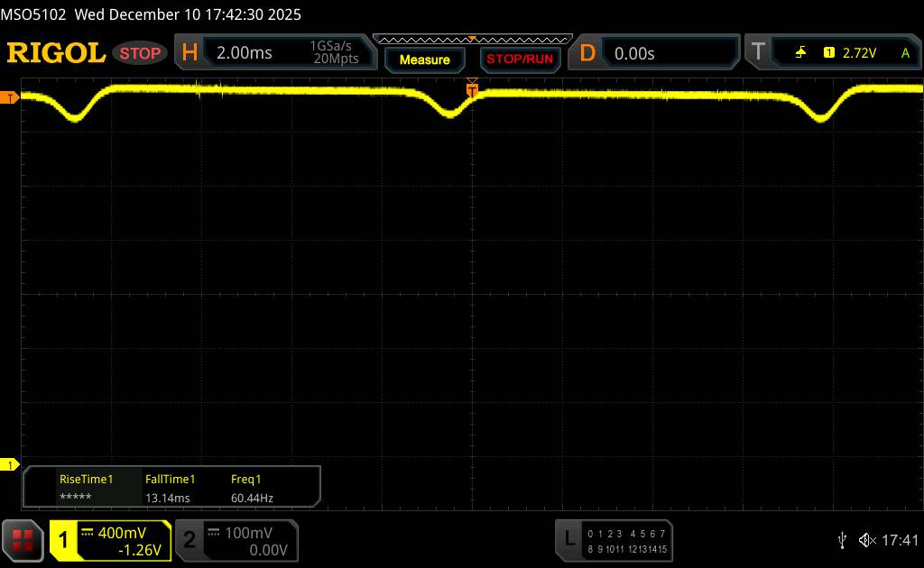
Task: Open the Measure menu
Action: [x=424, y=60]
